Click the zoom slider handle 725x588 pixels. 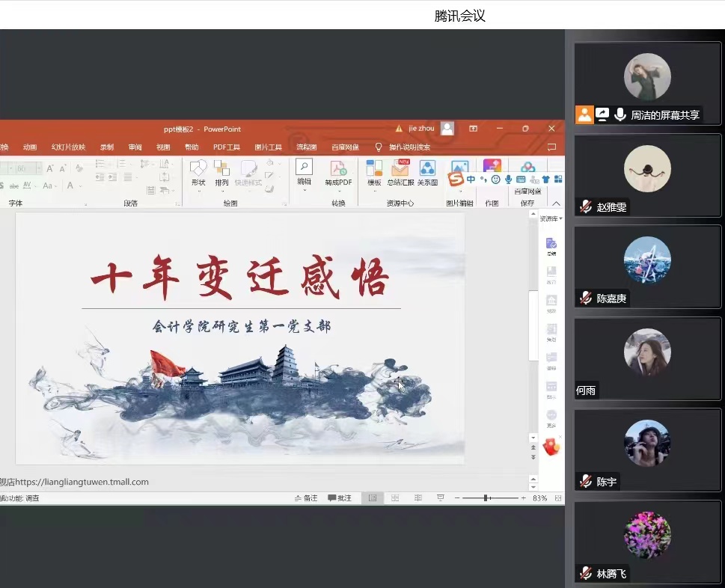(x=486, y=498)
